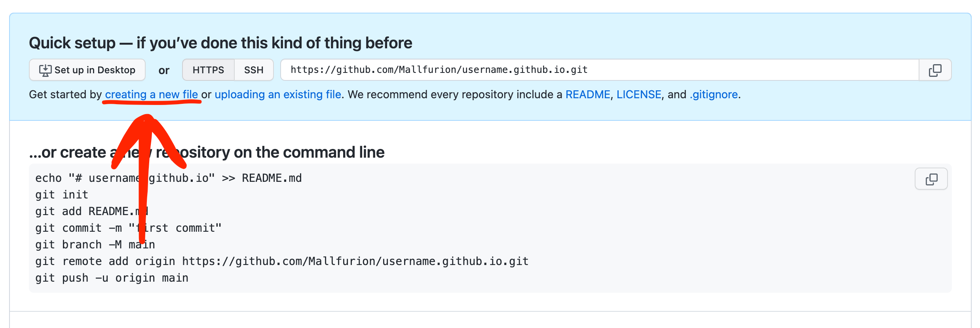Image resolution: width=980 pixels, height=328 pixels.
Task: Open the .gitignore link
Action: tap(714, 95)
